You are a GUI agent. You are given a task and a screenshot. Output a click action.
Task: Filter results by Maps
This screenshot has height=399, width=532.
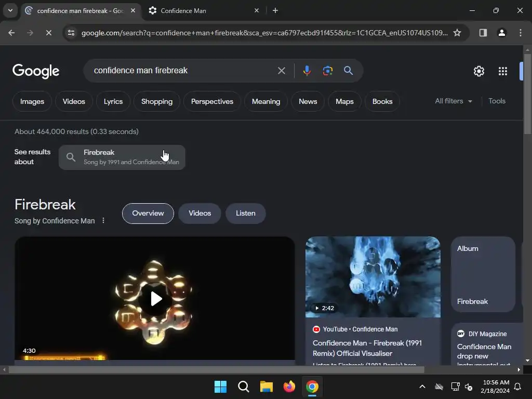pos(344,101)
